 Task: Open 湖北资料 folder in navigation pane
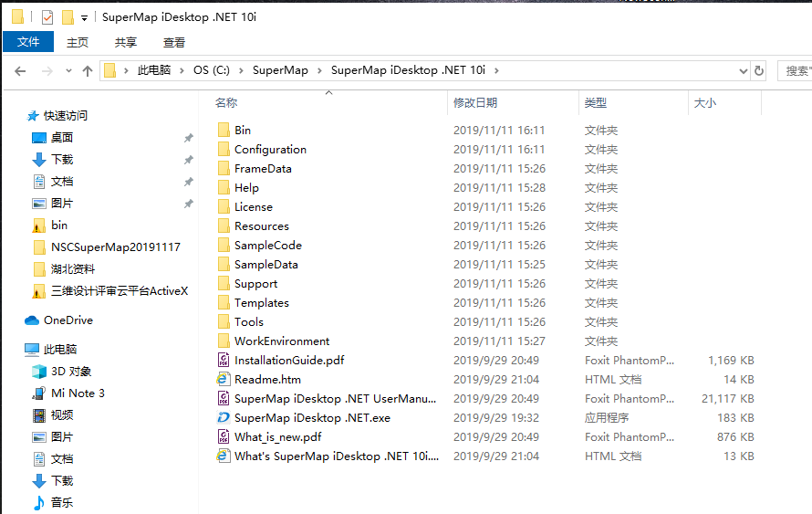click(x=72, y=269)
